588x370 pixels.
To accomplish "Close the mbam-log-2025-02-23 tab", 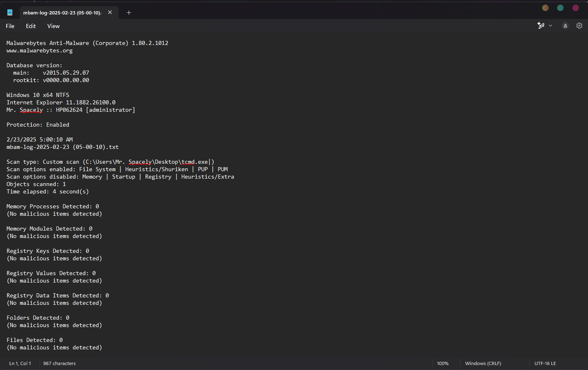I will [110, 12].
